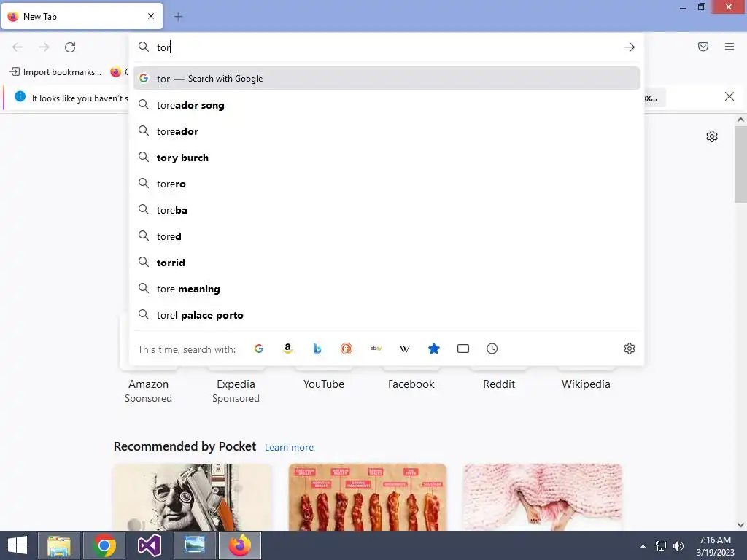The image size is (747, 560).
Task: Search this time with Bing icon
Action: tap(317, 349)
